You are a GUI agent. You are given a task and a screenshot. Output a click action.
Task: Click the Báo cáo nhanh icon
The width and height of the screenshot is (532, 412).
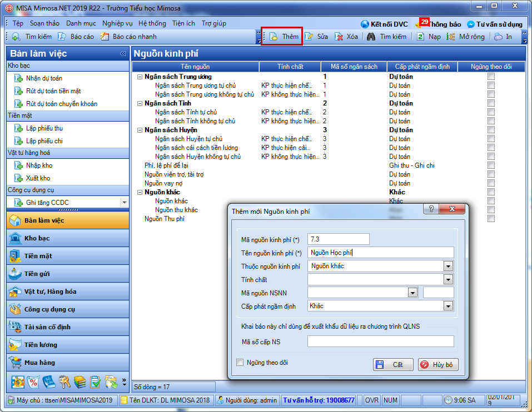coord(105,37)
